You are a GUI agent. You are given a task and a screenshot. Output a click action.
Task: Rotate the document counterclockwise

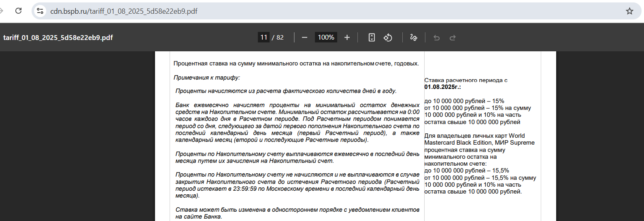coord(388,38)
